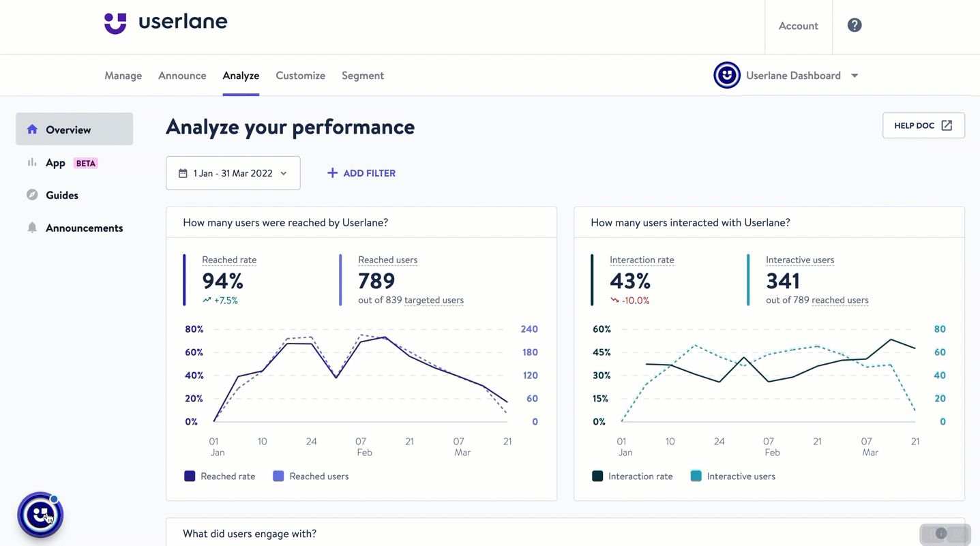
Task: Open the Segment tab
Action: (363, 76)
